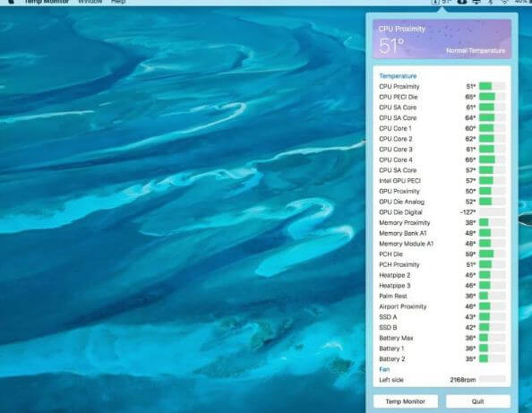
Task: Open the Help menu in the menu bar
Action: [x=118, y=2]
